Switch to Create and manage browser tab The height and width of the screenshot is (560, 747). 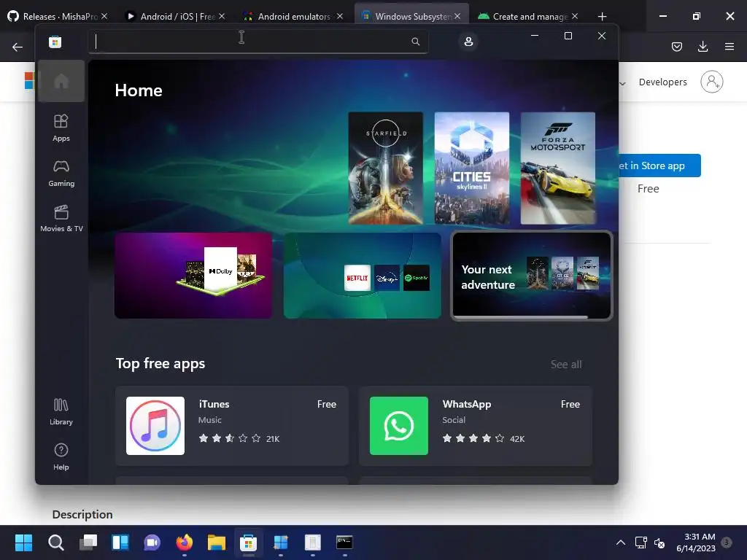[527, 16]
